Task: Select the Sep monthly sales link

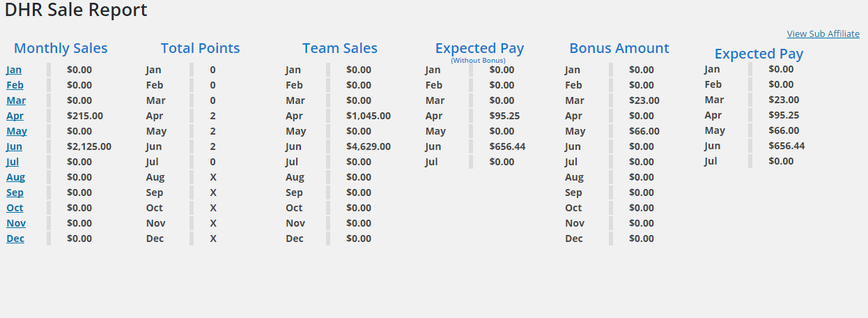Action: [x=15, y=192]
